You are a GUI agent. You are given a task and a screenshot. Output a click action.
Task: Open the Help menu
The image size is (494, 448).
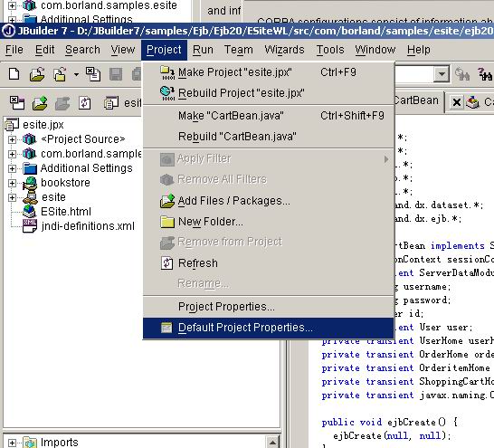(x=418, y=50)
